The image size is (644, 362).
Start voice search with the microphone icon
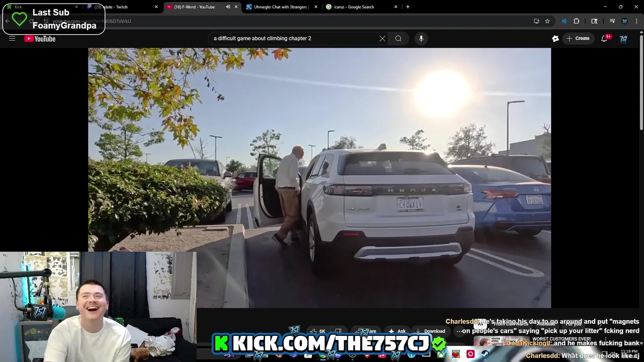click(x=421, y=38)
